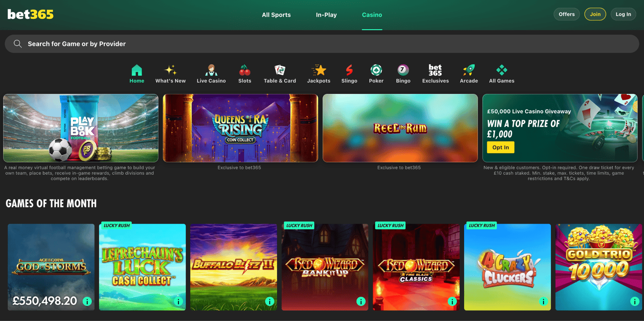Open the Queens of Ra Rising banner

pos(240,128)
